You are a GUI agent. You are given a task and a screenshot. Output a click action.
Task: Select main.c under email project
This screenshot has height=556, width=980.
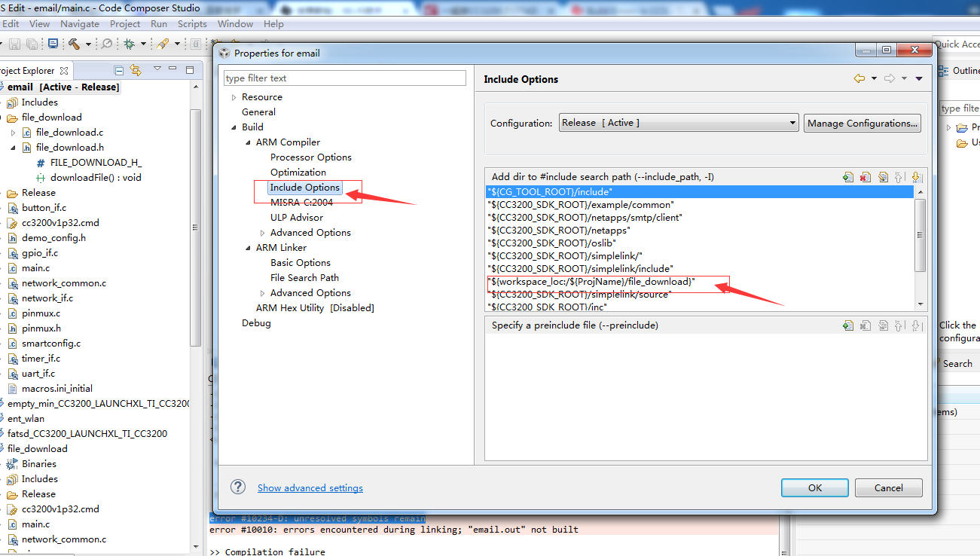point(35,267)
